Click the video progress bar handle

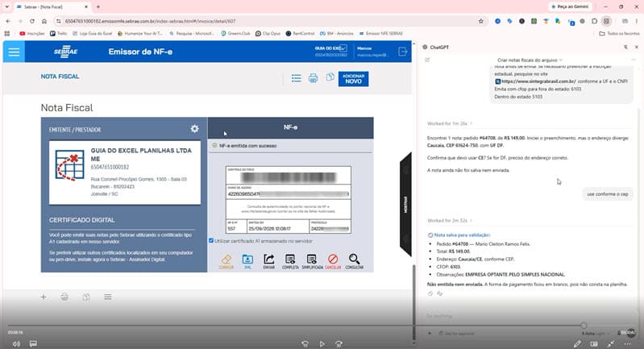tap(584, 326)
